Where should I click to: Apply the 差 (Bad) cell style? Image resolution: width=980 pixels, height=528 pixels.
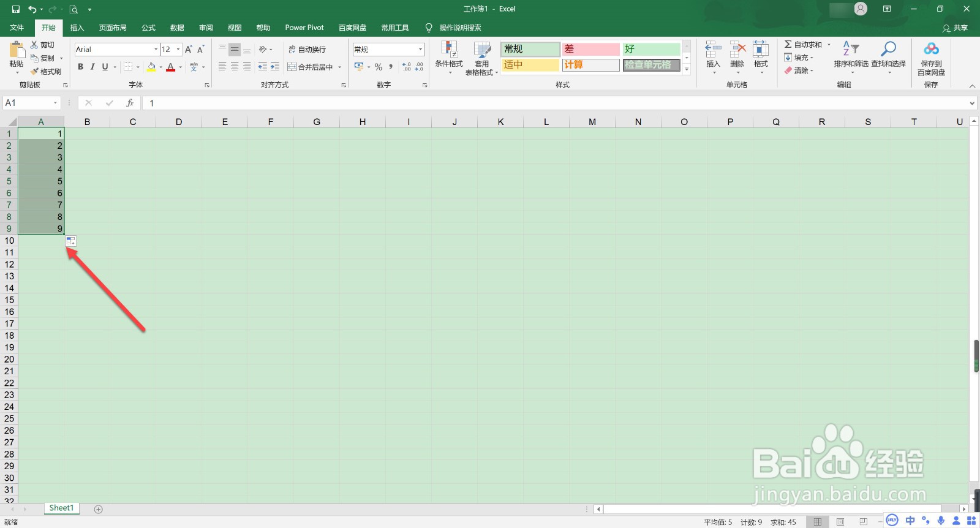[591, 49]
